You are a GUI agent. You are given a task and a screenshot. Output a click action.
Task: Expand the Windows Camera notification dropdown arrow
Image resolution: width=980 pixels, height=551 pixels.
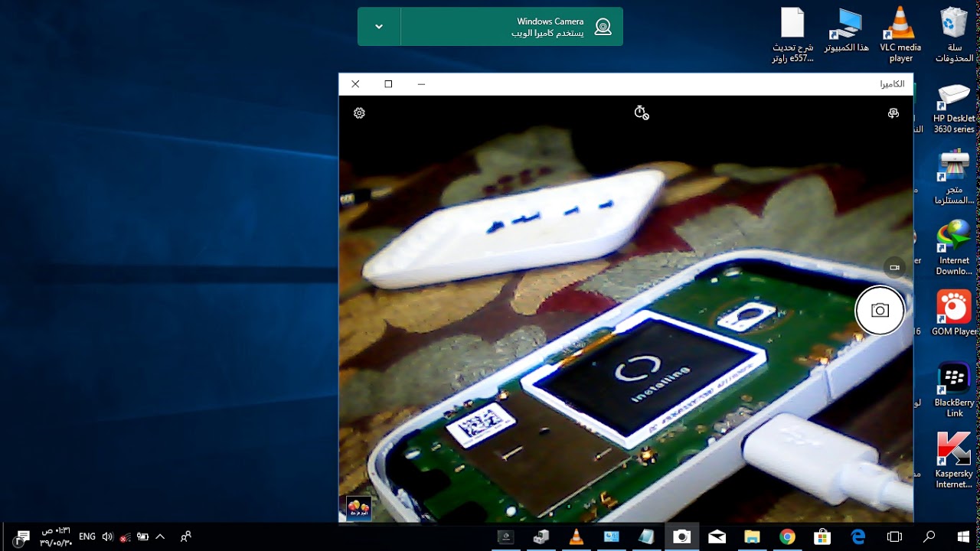(379, 27)
